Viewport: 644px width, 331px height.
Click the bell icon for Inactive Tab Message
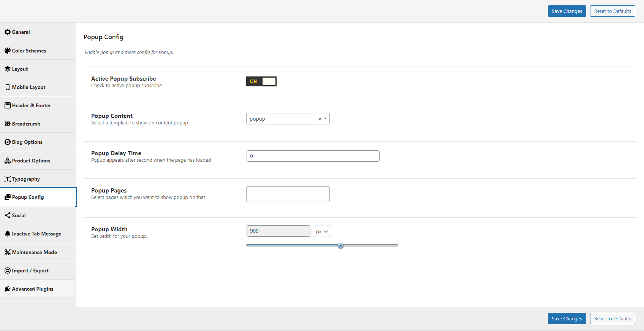(x=7, y=234)
